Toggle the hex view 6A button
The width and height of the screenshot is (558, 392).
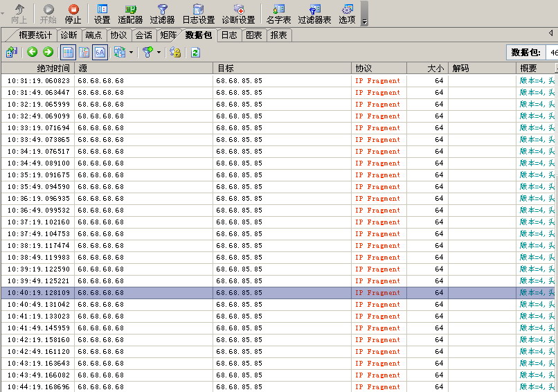click(100, 52)
